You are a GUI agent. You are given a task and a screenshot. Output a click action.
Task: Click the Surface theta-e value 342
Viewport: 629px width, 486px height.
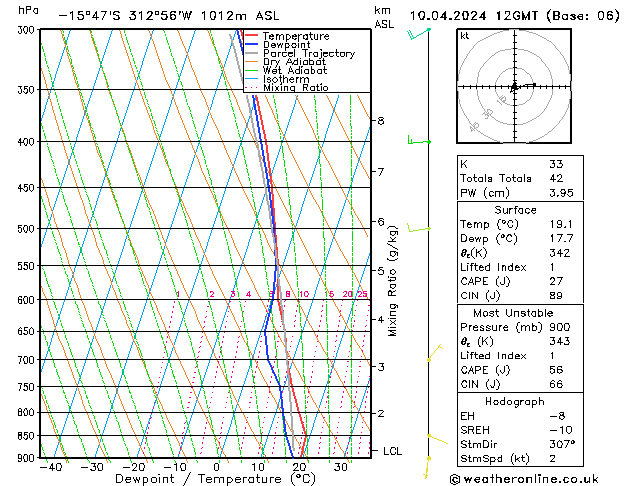click(560, 253)
